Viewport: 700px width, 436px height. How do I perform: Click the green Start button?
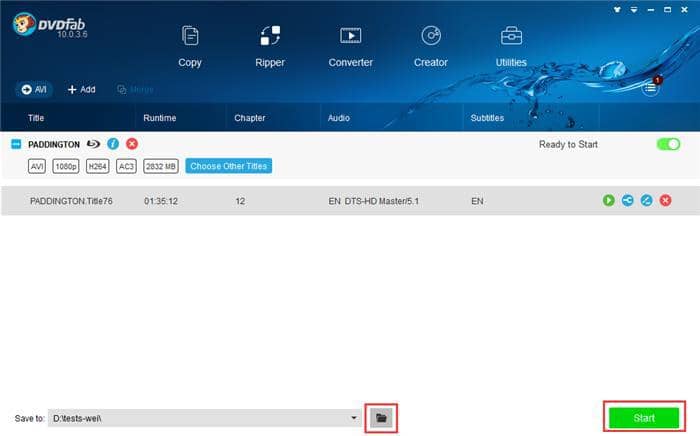[x=644, y=418]
